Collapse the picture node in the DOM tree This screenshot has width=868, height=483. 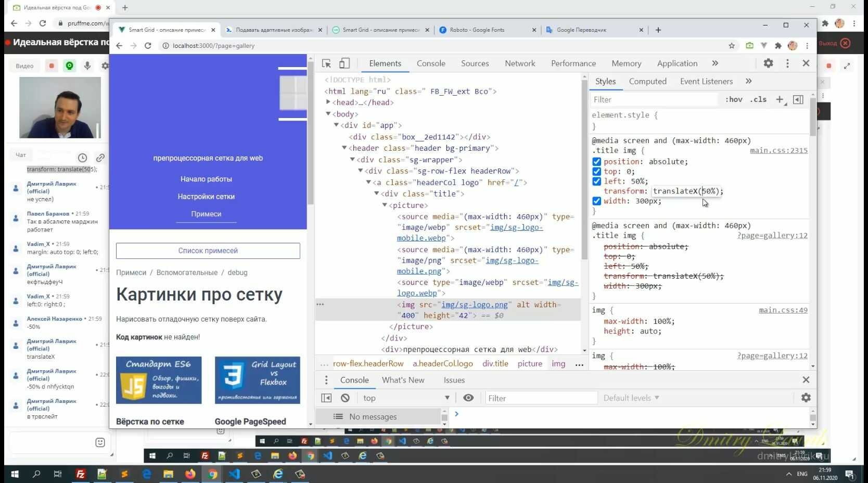pos(385,205)
